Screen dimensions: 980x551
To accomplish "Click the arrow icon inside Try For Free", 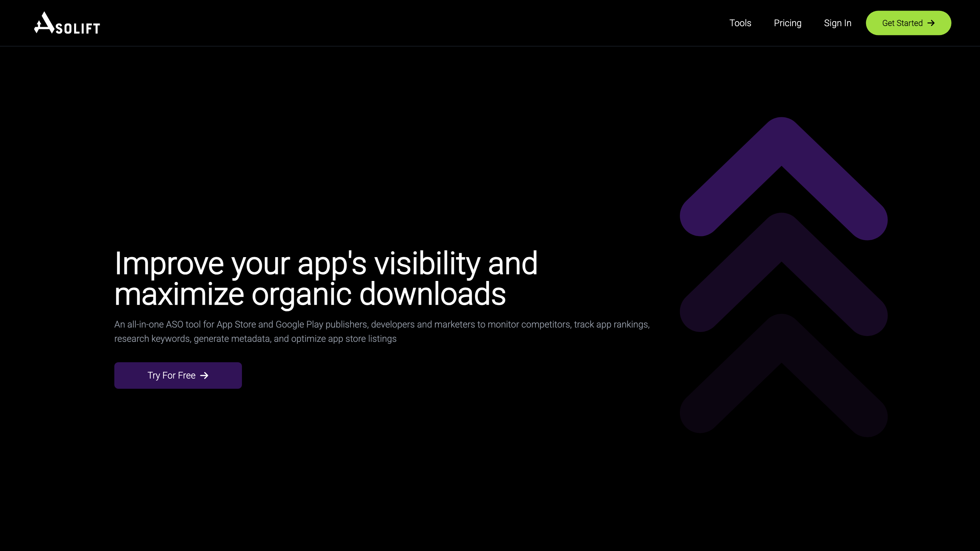I will (x=204, y=375).
